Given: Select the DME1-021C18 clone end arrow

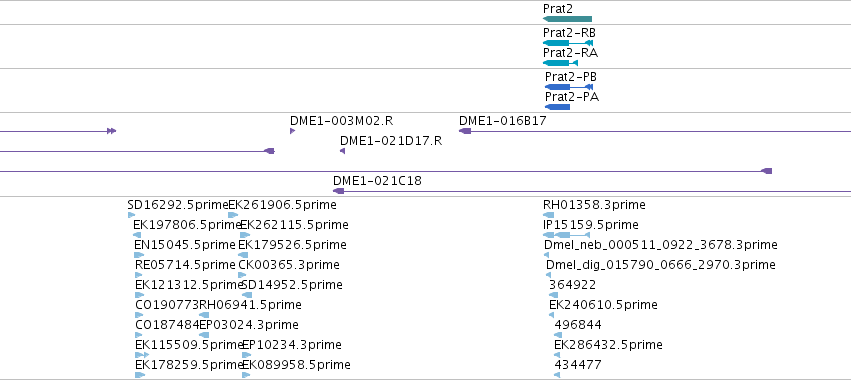Looking at the screenshot, I should coord(339,191).
